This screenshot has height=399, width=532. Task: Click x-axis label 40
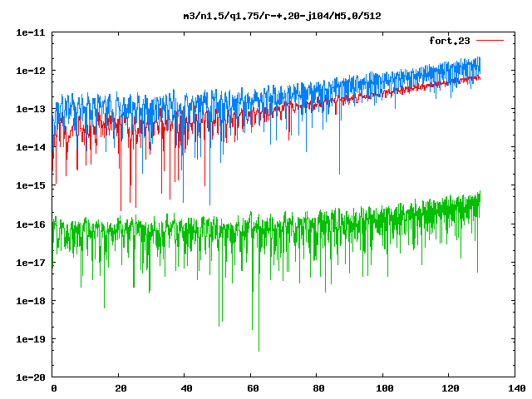pyautogui.click(x=186, y=388)
